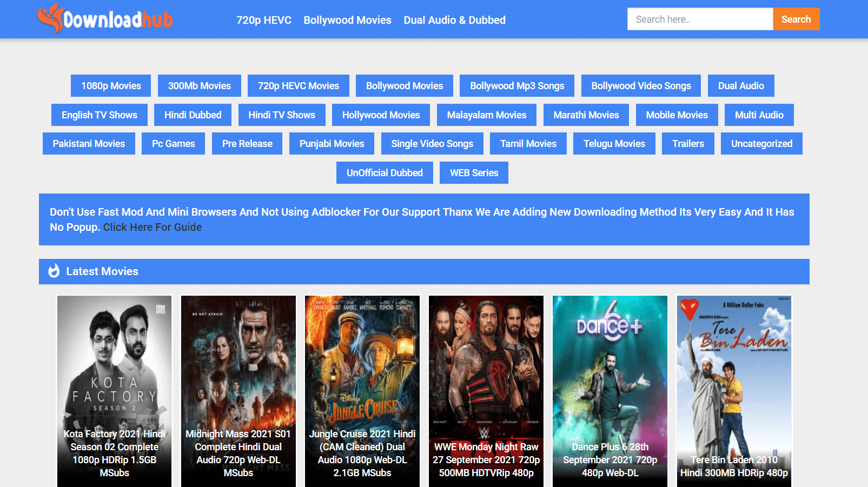Go to English TV Shows
This screenshot has width=868, height=487.
pyautogui.click(x=100, y=115)
